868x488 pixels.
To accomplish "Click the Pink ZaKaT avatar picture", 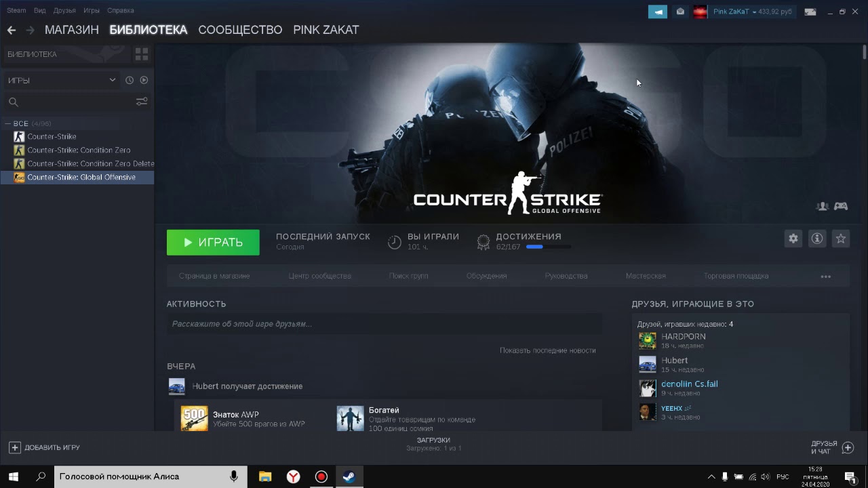I will tap(701, 12).
